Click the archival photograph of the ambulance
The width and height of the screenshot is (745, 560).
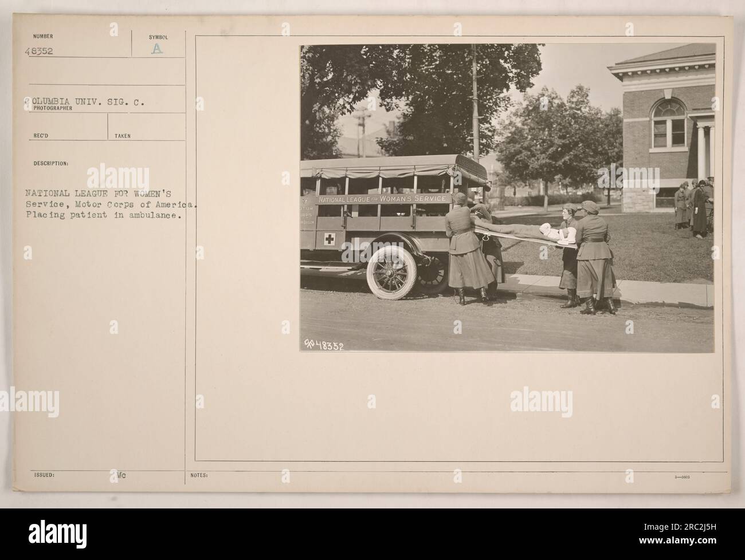(508, 198)
